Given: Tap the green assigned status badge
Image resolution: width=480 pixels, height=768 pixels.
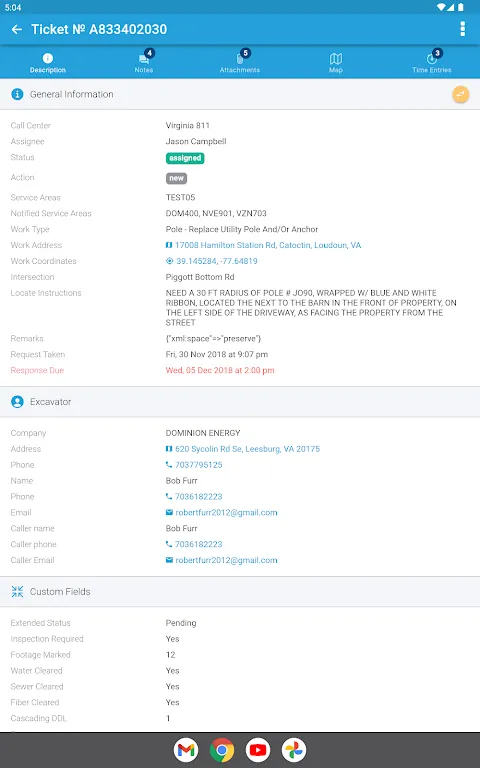Looking at the screenshot, I should point(185,158).
